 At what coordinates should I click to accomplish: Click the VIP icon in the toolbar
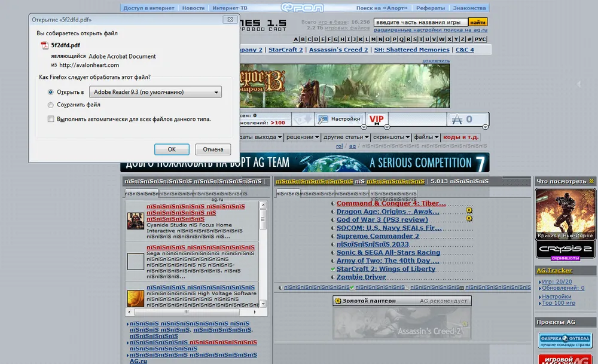click(376, 119)
